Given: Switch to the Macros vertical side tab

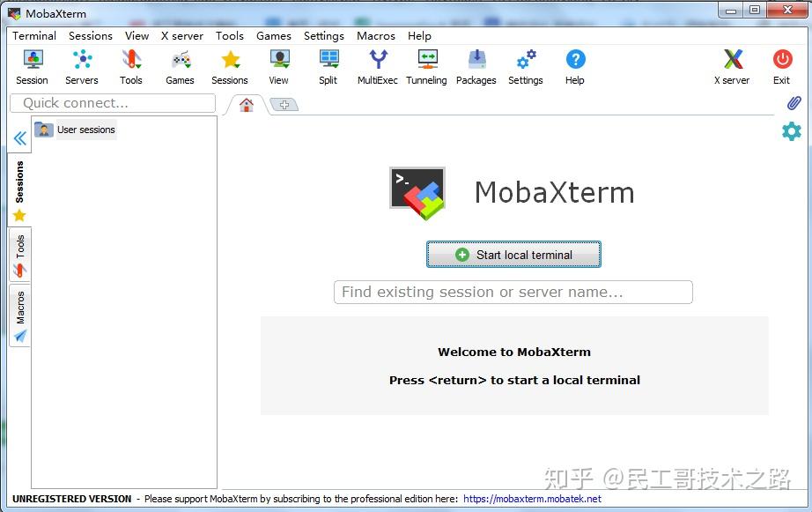Looking at the screenshot, I should pos(19,315).
